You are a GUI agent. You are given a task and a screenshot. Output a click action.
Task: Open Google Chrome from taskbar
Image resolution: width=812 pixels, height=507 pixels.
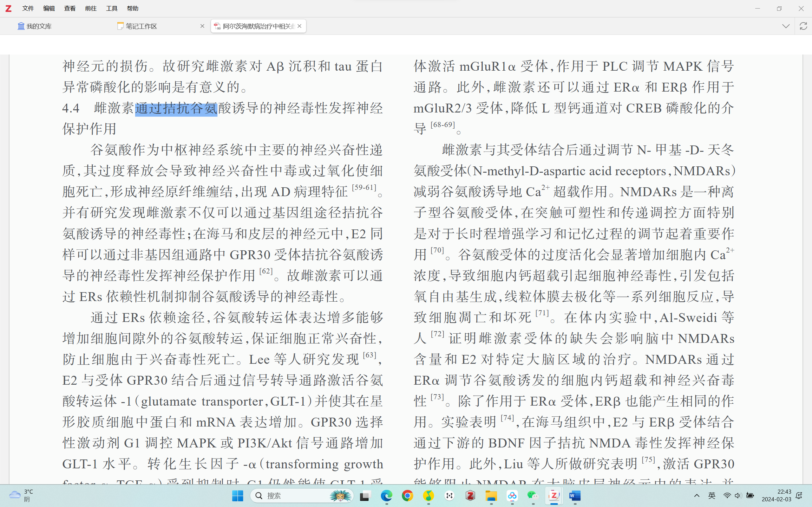(407, 496)
